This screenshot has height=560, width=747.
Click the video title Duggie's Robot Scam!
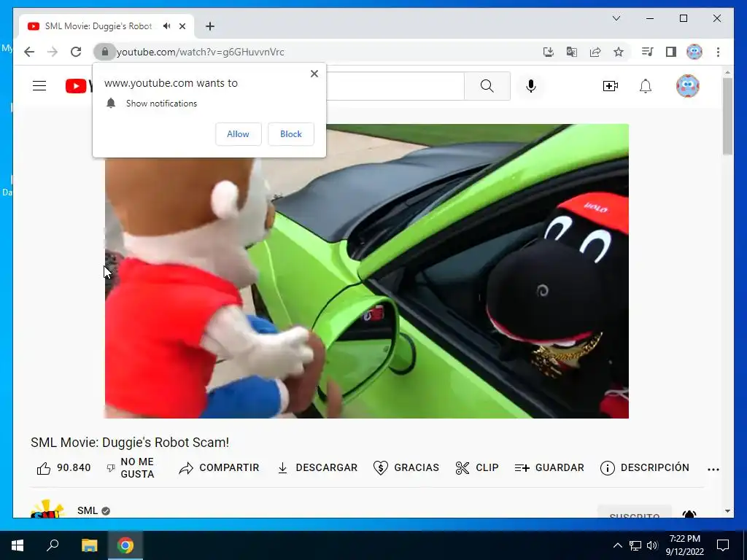130,443
